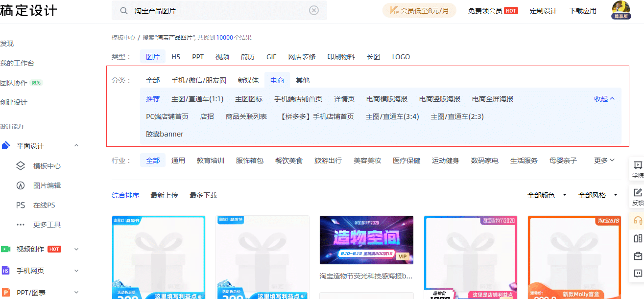Select the 店招 subcategory
Viewport: 644px width, 299px height.
pyautogui.click(x=207, y=116)
